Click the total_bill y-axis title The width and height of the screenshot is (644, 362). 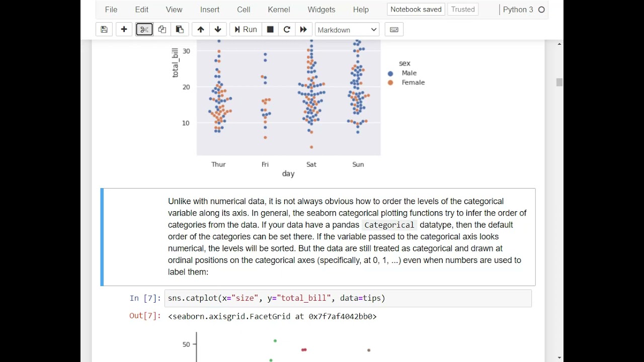pos(175,63)
